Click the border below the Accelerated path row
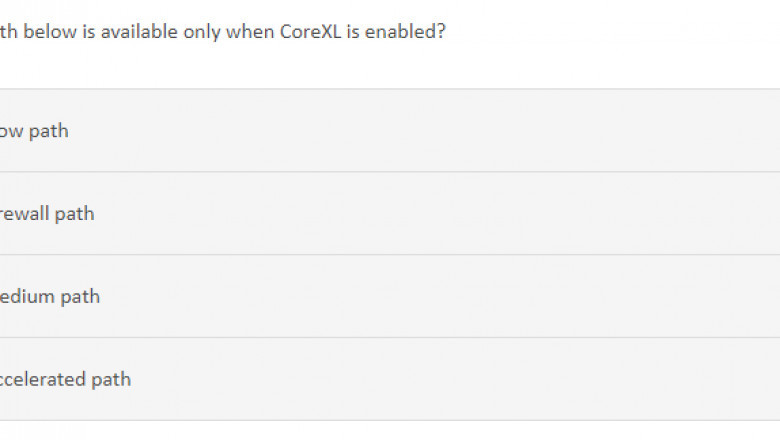This screenshot has width=780, height=440. point(390,421)
